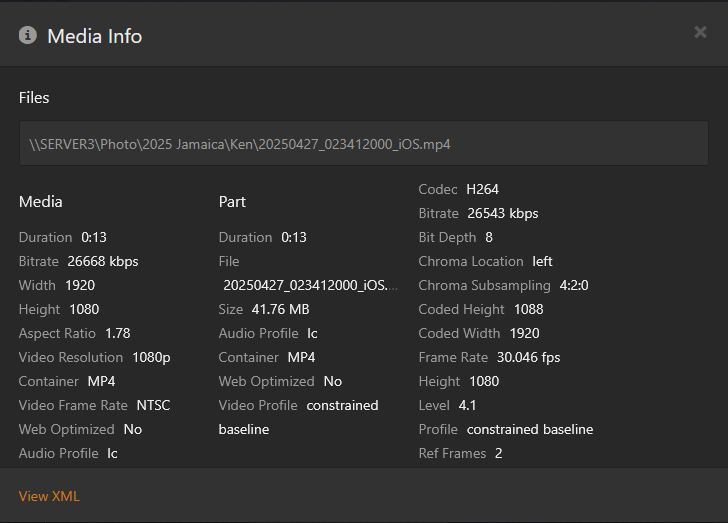
Task: Click the Media column heading
Action: [41, 202]
